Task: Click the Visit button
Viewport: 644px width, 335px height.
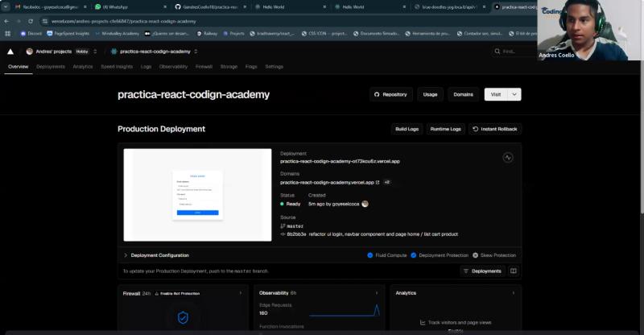Action: [496, 94]
